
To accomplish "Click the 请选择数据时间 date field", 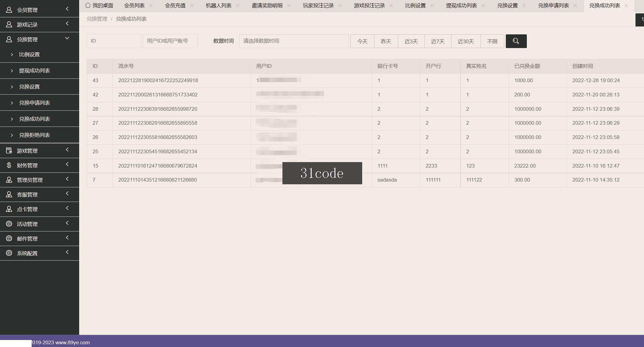I will pos(294,41).
